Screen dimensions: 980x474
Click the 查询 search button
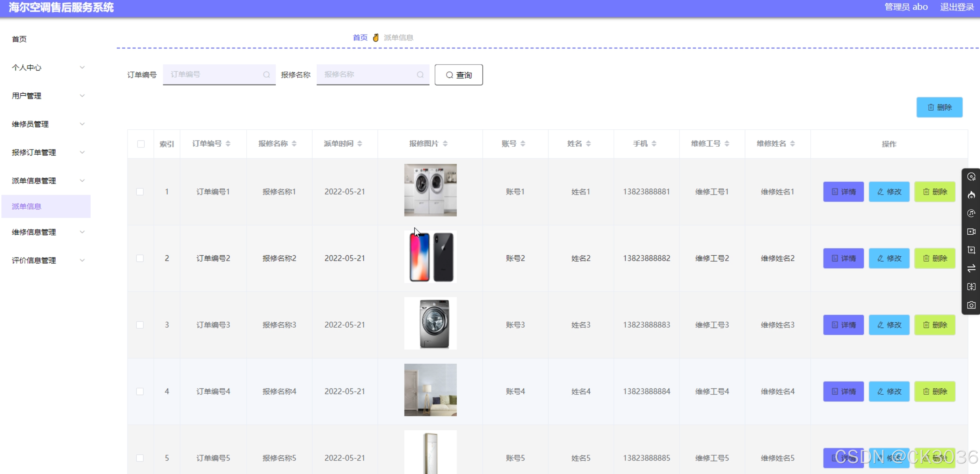458,75
